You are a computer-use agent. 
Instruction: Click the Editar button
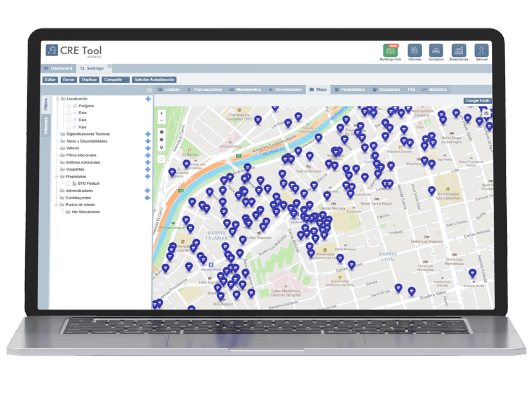coord(50,80)
